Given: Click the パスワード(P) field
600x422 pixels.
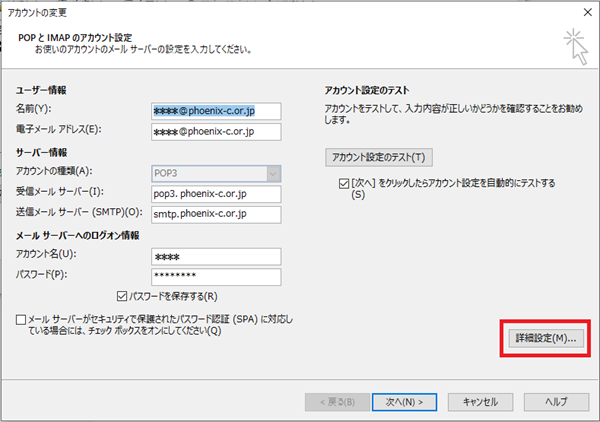Looking at the screenshot, I should (216, 276).
